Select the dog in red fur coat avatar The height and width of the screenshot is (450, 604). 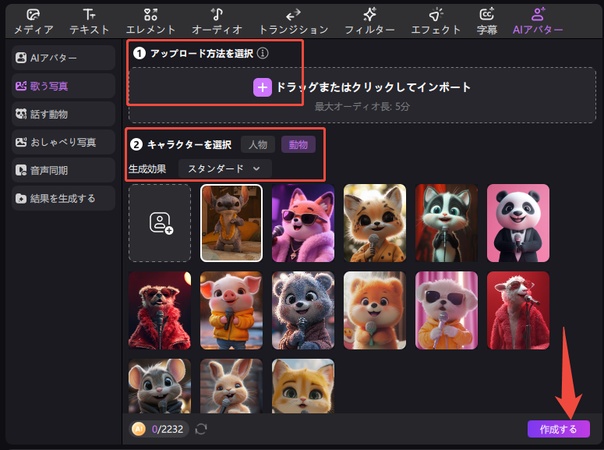[x=159, y=311]
